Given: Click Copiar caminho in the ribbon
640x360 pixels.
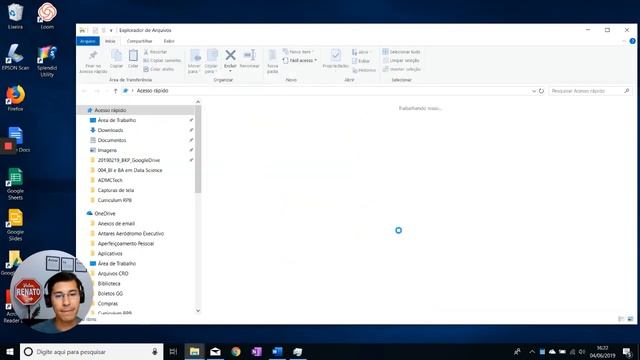Looking at the screenshot, I should (162, 60).
